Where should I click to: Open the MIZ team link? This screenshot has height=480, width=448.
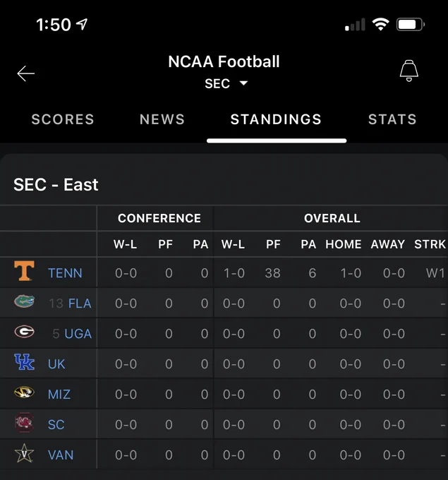(59, 395)
